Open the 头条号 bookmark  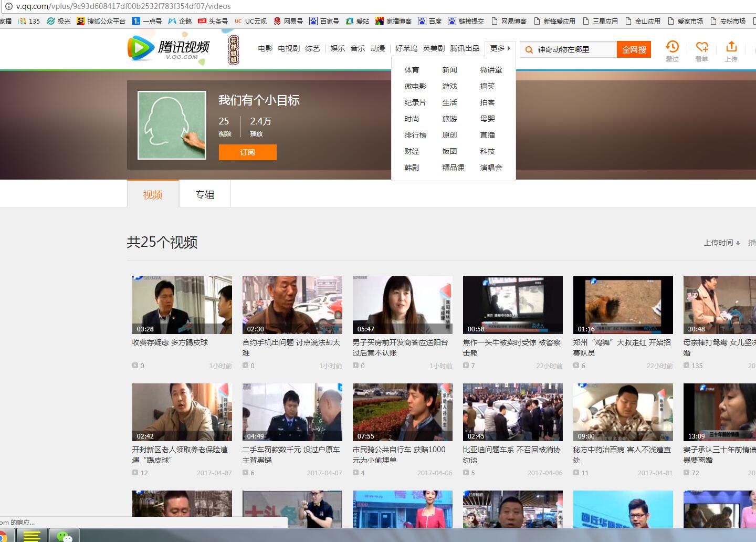click(213, 21)
